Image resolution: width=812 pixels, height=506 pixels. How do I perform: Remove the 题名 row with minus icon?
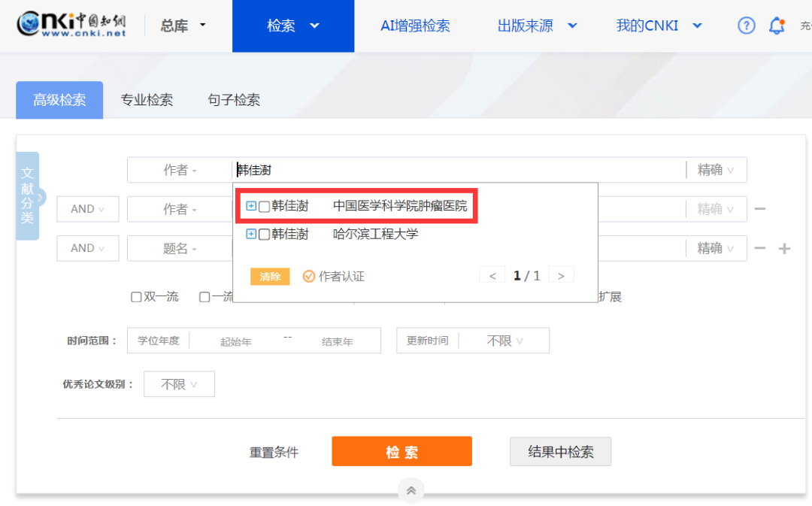(759, 248)
